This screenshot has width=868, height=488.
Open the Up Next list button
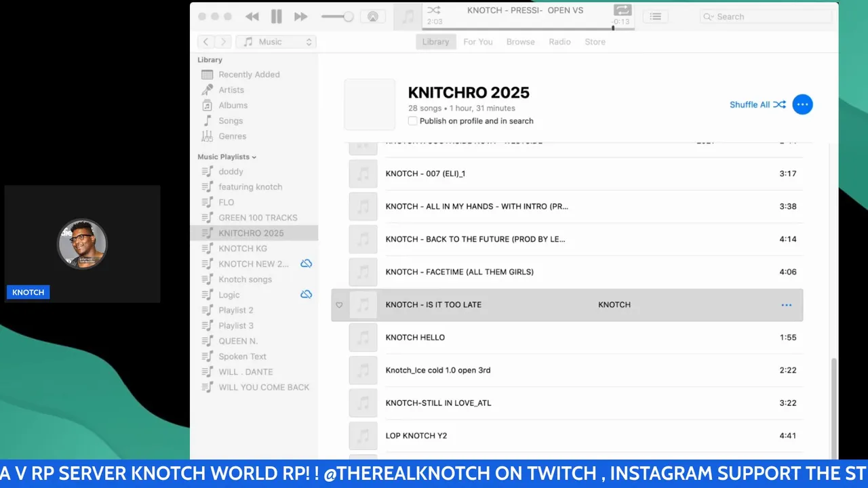click(x=655, y=16)
